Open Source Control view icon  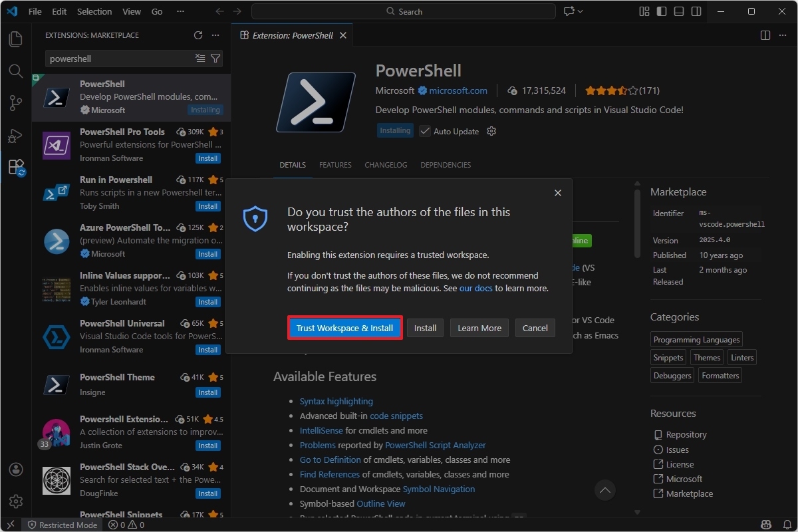(16, 103)
